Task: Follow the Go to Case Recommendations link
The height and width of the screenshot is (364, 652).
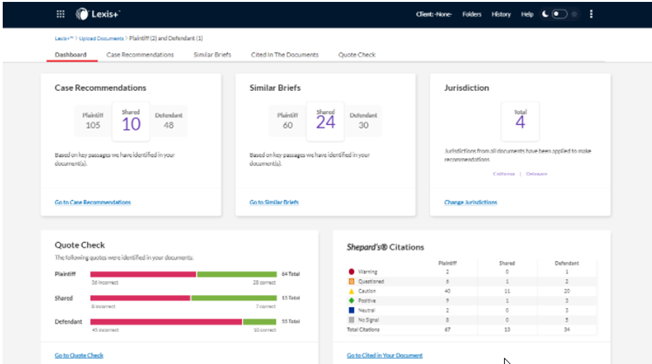Action: (x=93, y=202)
